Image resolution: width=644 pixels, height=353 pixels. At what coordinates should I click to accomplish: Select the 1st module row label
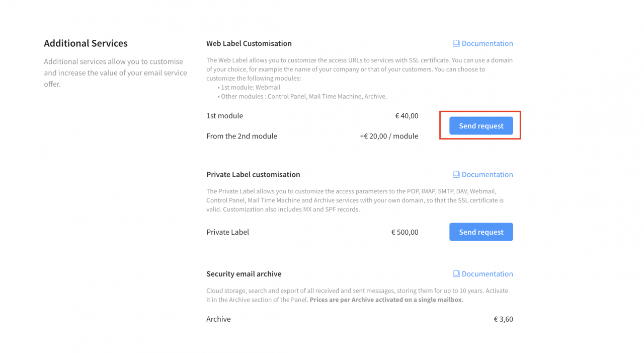[x=224, y=116]
